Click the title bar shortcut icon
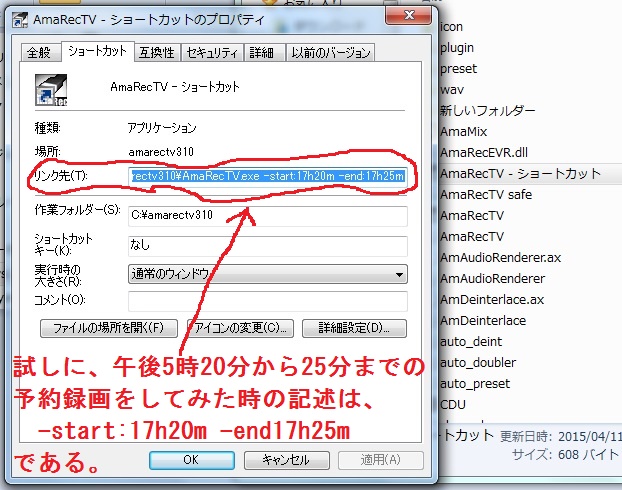The height and width of the screenshot is (490, 622). point(20,19)
